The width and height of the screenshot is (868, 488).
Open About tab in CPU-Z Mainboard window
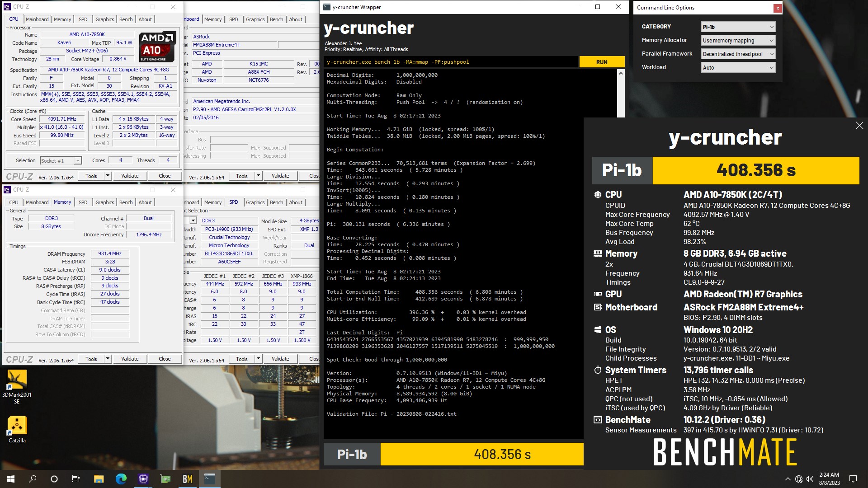296,19
